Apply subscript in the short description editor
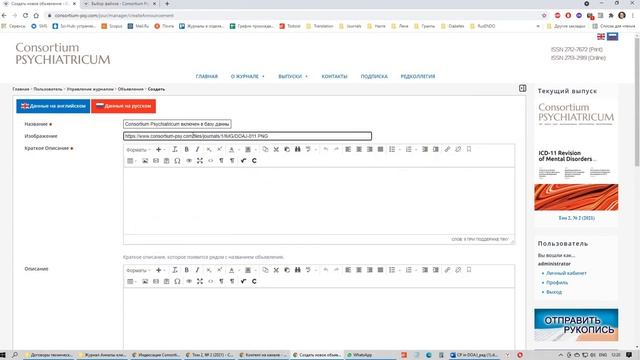The image size is (640, 360). click(209, 149)
